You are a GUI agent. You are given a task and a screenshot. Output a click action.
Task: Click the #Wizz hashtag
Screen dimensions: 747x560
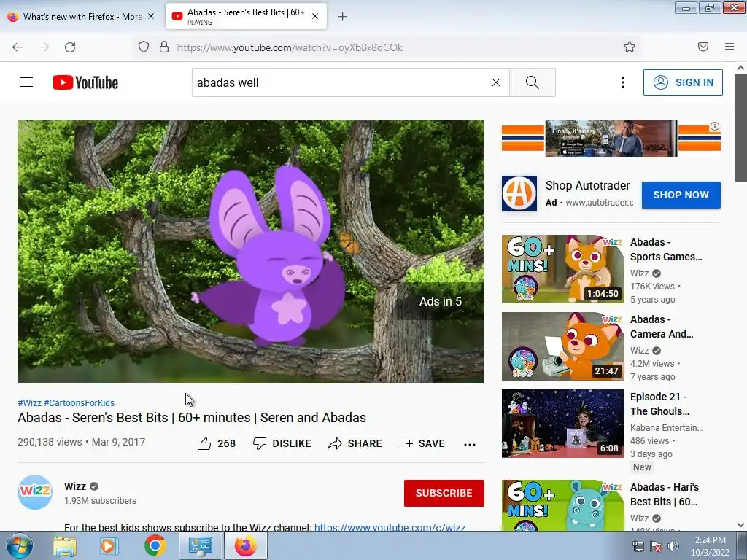point(29,402)
